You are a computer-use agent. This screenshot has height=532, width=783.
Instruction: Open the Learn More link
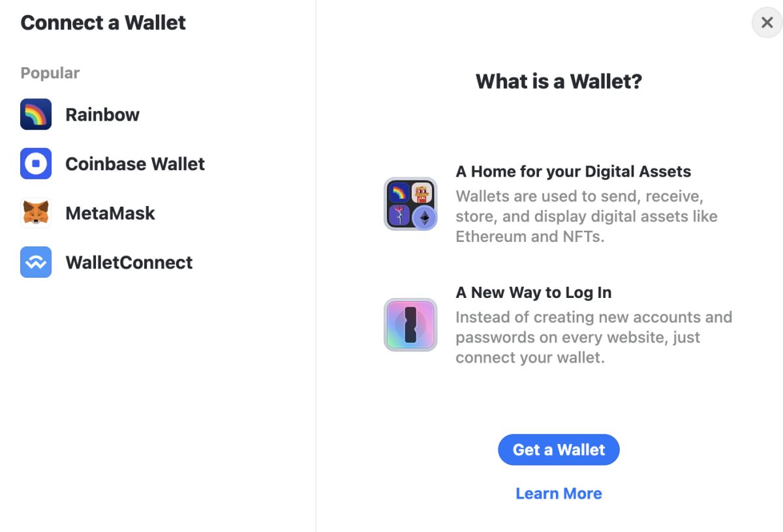(559, 494)
